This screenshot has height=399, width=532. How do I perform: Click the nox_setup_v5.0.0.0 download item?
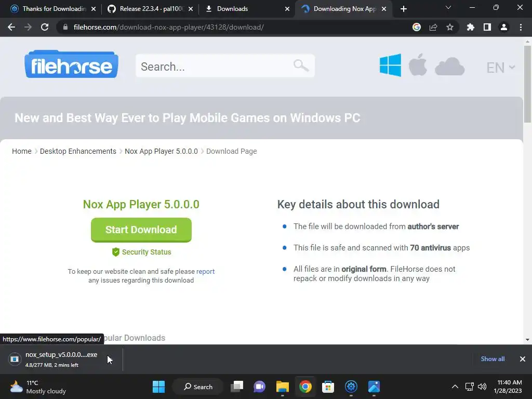(61, 359)
